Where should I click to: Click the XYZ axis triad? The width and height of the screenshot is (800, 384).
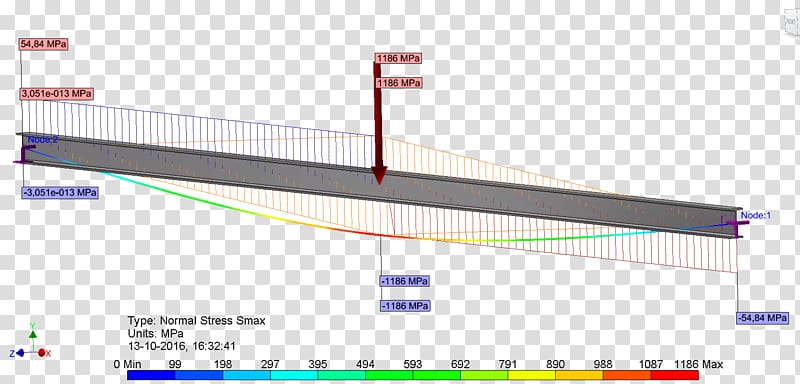pos(32,342)
